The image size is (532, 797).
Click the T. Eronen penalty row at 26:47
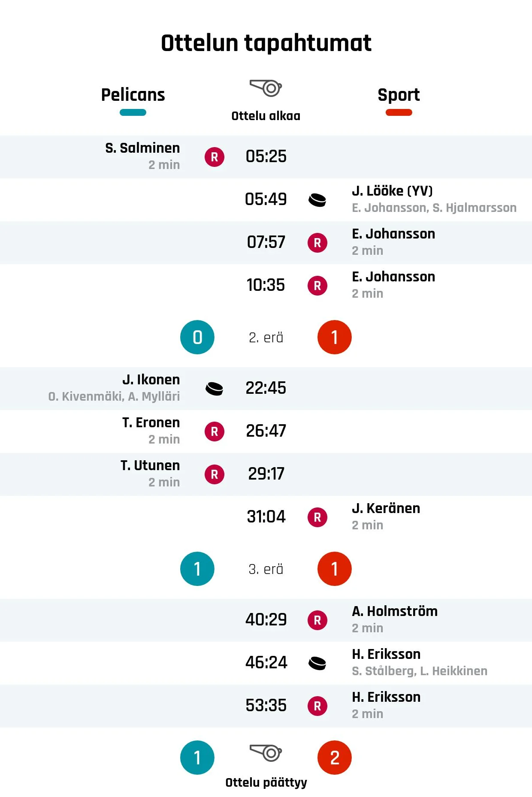pos(266,432)
